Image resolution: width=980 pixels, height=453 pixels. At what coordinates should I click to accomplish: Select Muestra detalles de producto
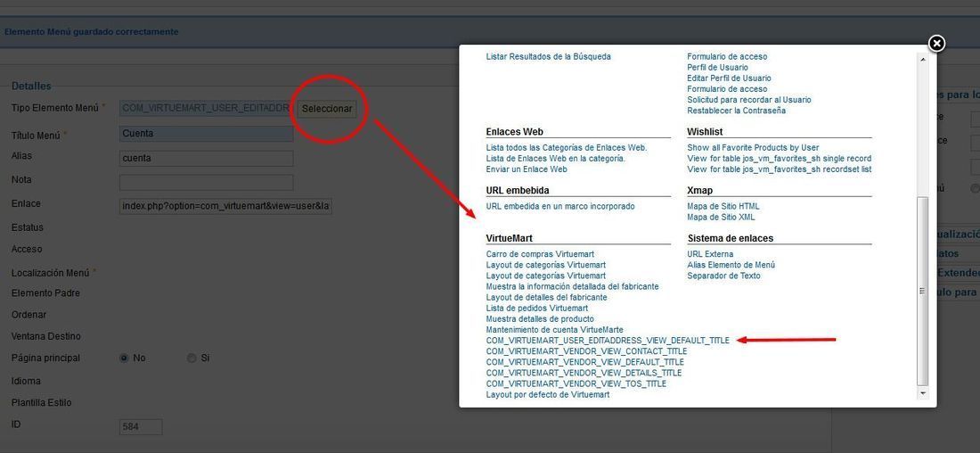click(x=540, y=319)
